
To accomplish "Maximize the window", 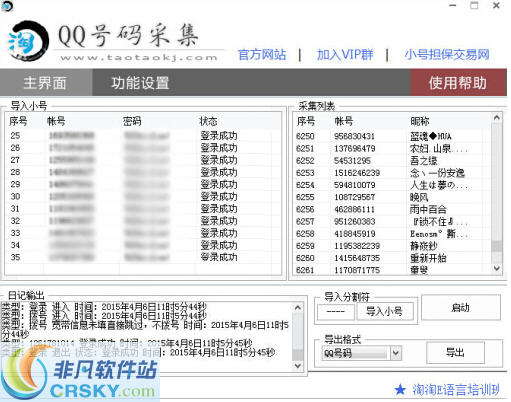I will (474, 5).
